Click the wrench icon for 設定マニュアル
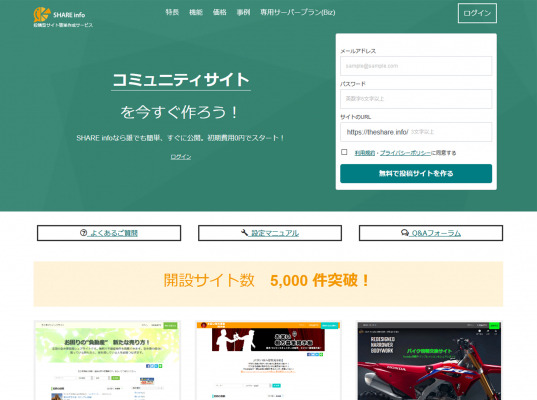 point(245,233)
